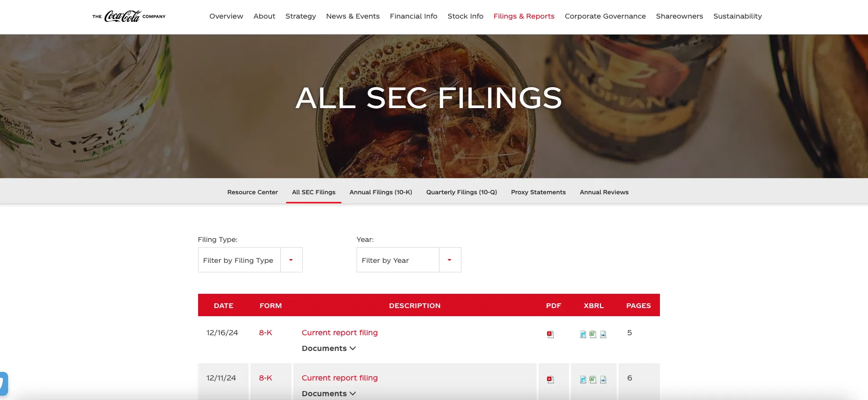Switch to the Proxy Statements tab
868x400 pixels.
point(539,192)
